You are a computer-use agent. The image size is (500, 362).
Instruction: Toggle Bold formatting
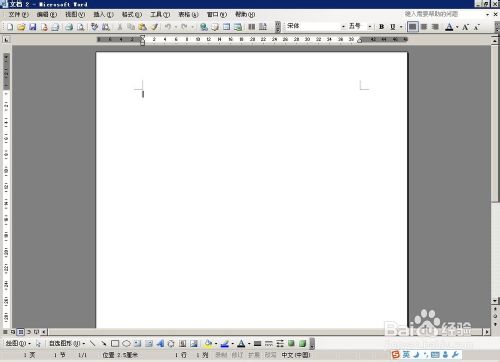click(x=382, y=27)
